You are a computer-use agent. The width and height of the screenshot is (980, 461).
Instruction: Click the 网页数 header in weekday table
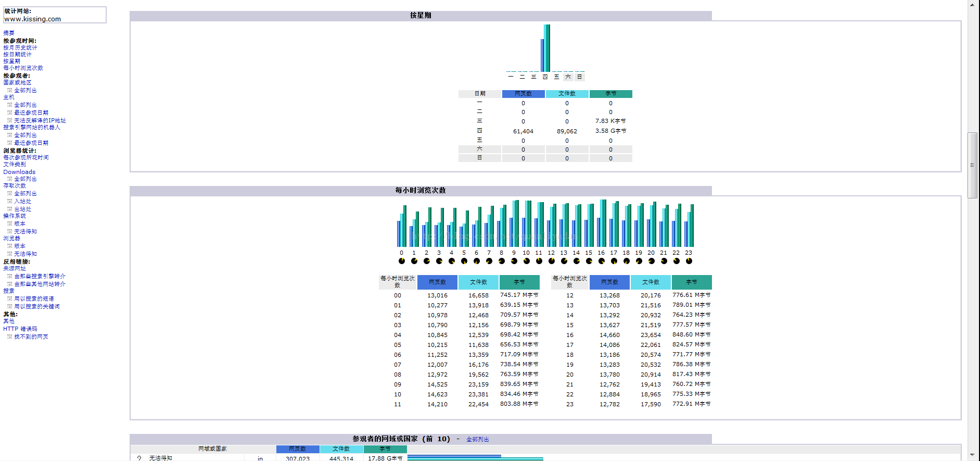[524, 94]
